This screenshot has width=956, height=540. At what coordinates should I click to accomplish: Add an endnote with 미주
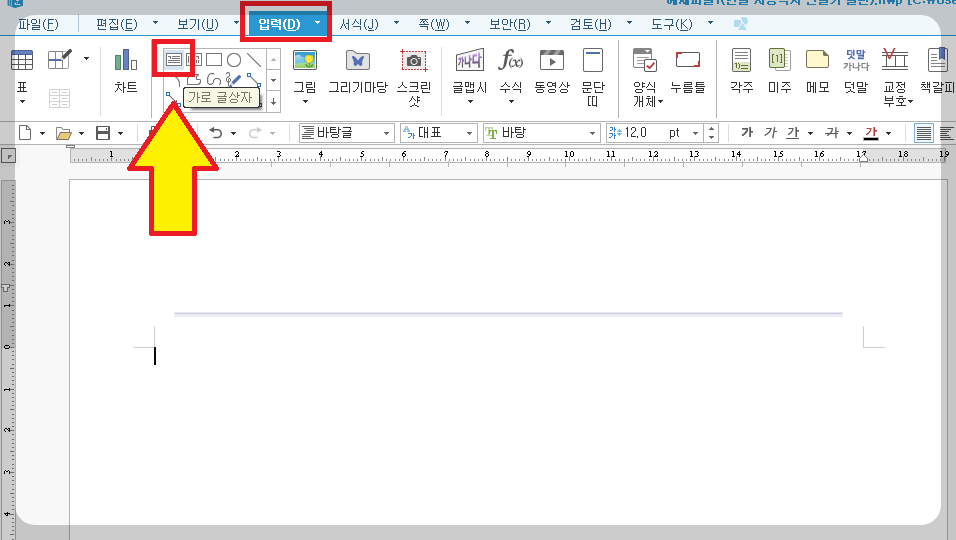click(779, 71)
